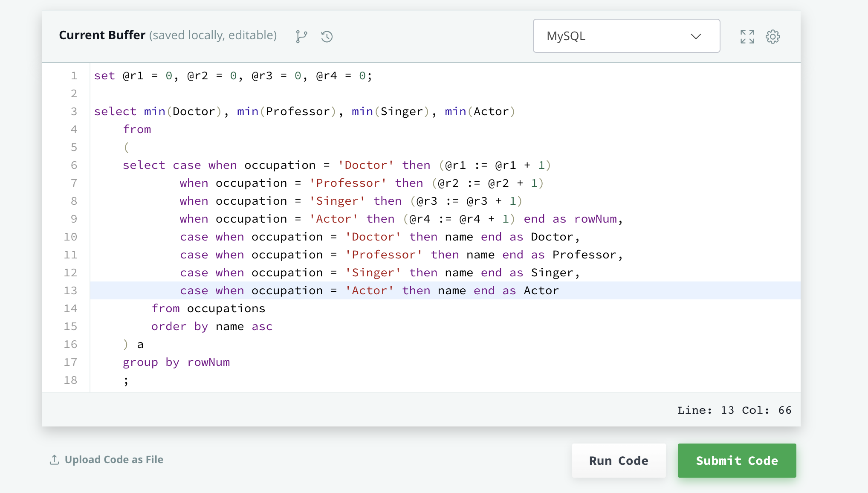The image size is (868, 493).
Task: Toggle fullscreen editor mode icon
Action: tap(747, 37)
